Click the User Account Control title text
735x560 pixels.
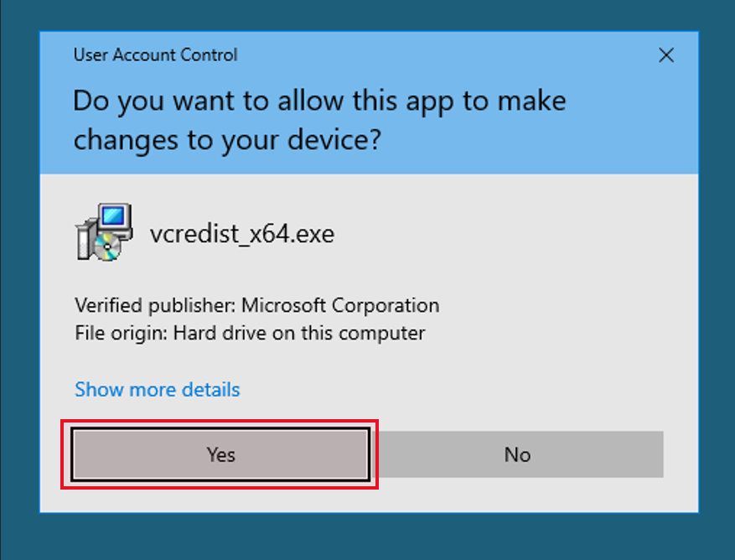[156, 54]
